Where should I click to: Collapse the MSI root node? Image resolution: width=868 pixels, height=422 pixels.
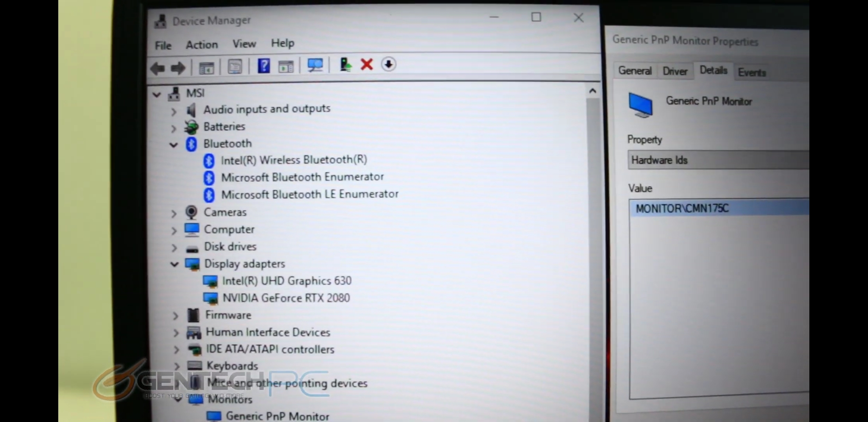point(157,95)
